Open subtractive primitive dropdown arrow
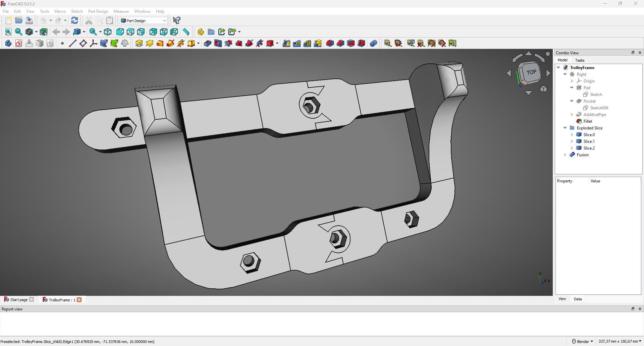Viewport: 644px width, 346px height. (277, 43)
